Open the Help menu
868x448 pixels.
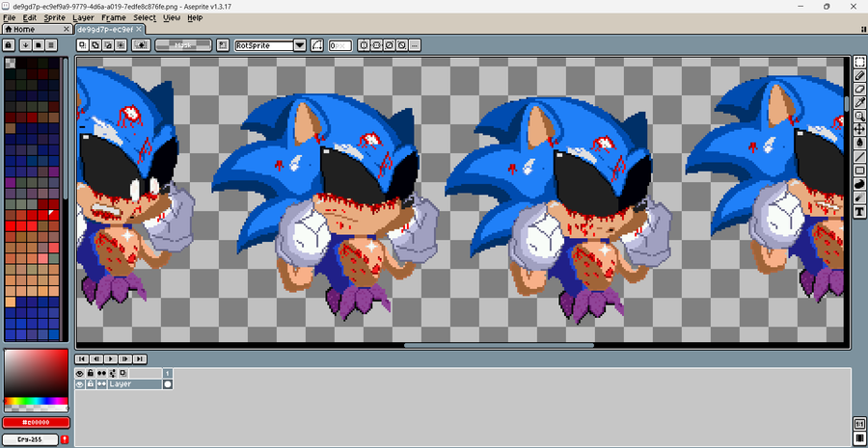[x=195, y=17]
